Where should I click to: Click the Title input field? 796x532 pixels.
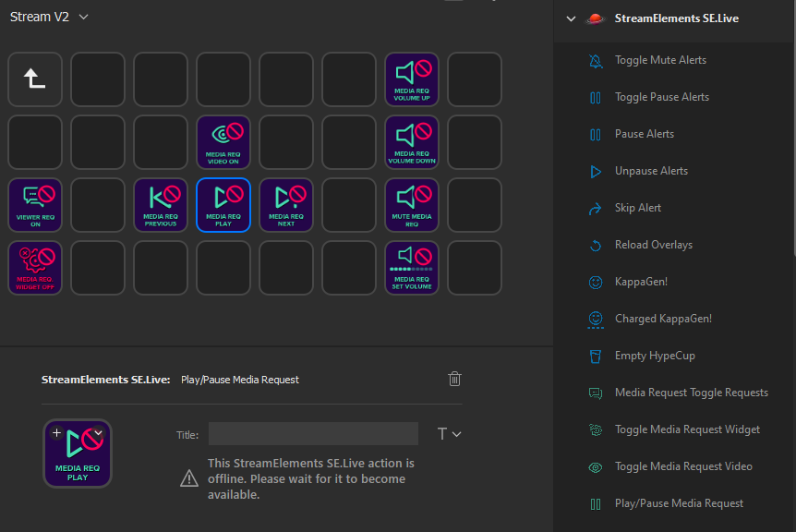[x=313, y=433]
